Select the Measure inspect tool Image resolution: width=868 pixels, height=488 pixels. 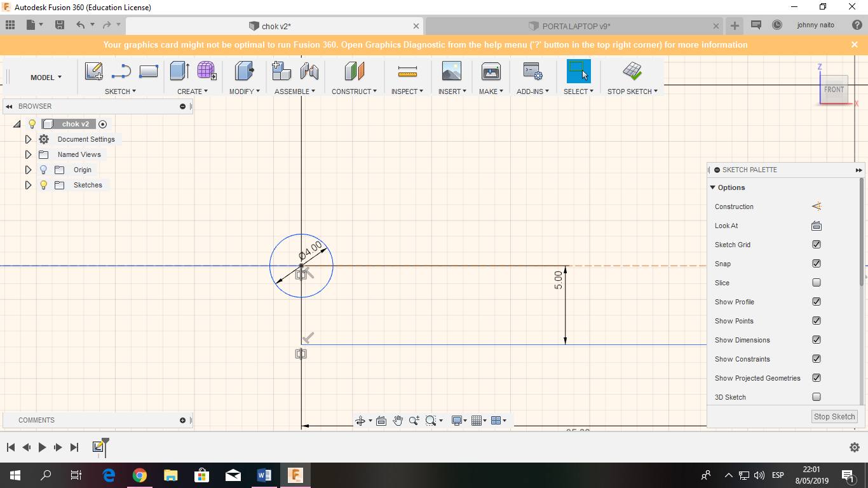click(x=407, y=71)
